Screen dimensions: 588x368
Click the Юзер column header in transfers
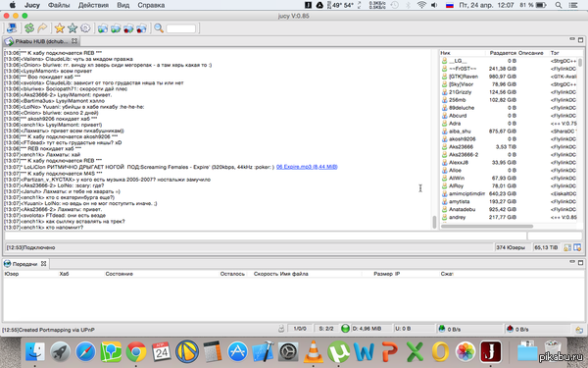point(11,274)
